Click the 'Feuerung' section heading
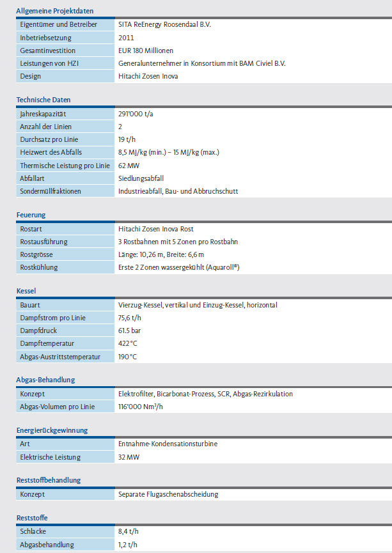392x553 pixels. 31,215
